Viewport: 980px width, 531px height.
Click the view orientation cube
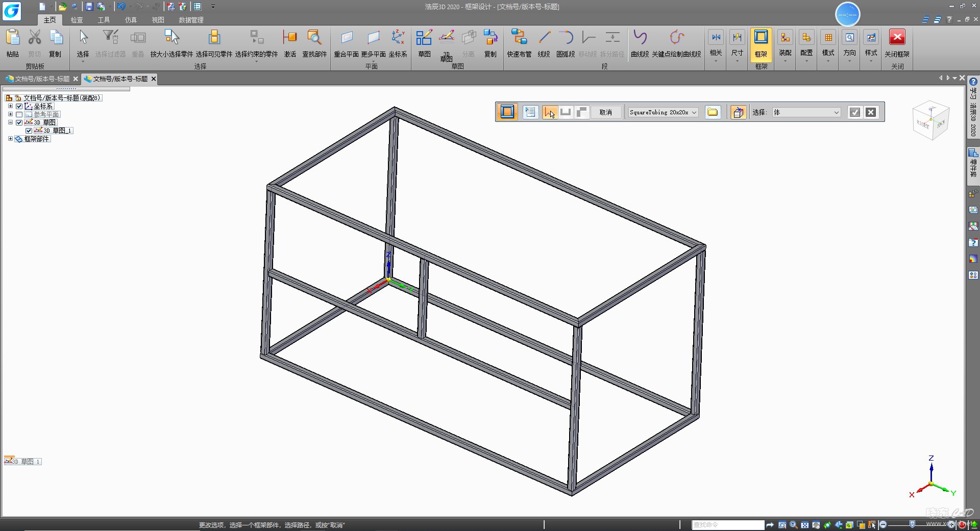930,120
